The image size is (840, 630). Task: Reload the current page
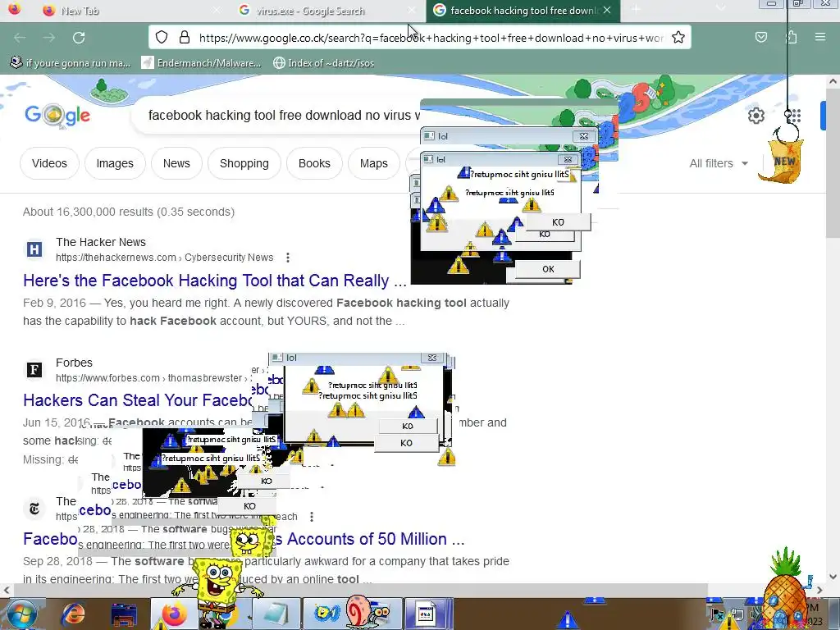[x=79, y=38]
